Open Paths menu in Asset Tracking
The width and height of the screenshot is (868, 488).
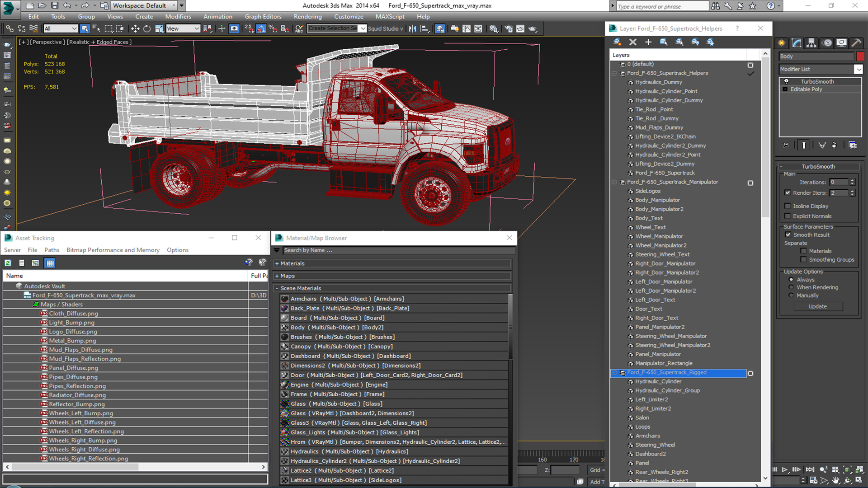point(52,250)
